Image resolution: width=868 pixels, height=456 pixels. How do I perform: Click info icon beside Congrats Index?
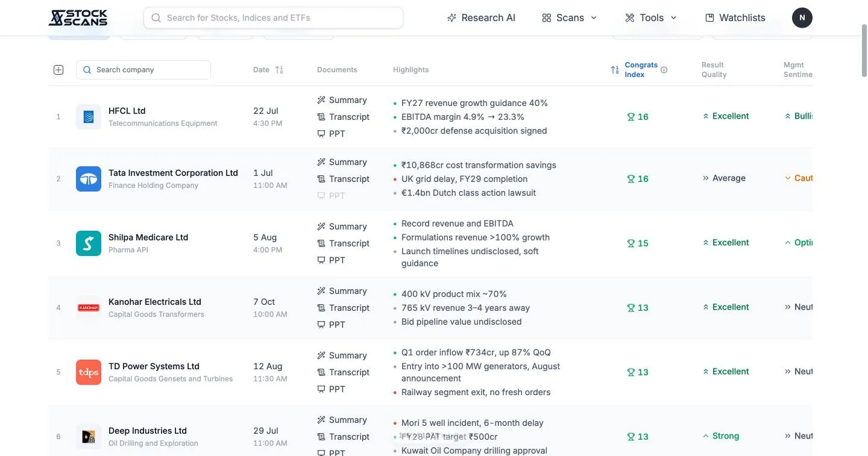(664, 70)
